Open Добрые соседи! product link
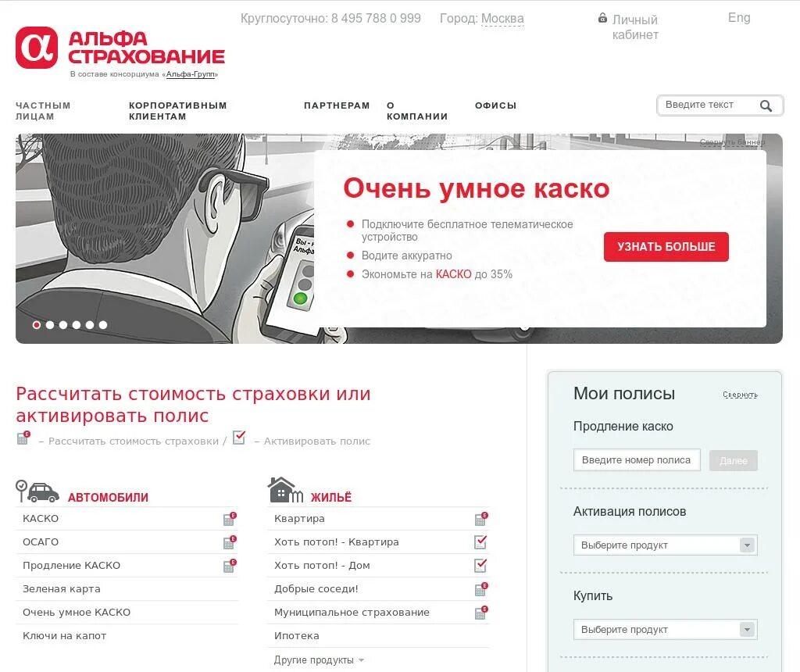 [x=316, y=589]
